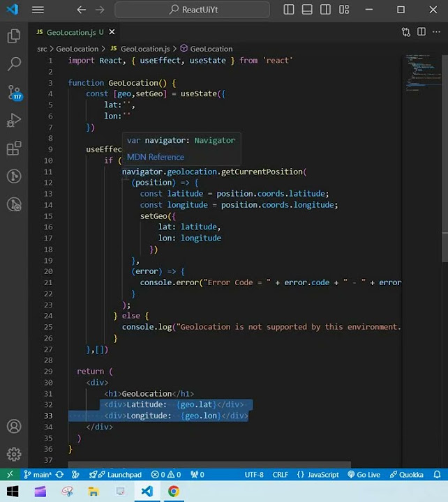
Task: Open Source Control view with 117 badge
Action: pyautogui.click(x=15, y=93)
